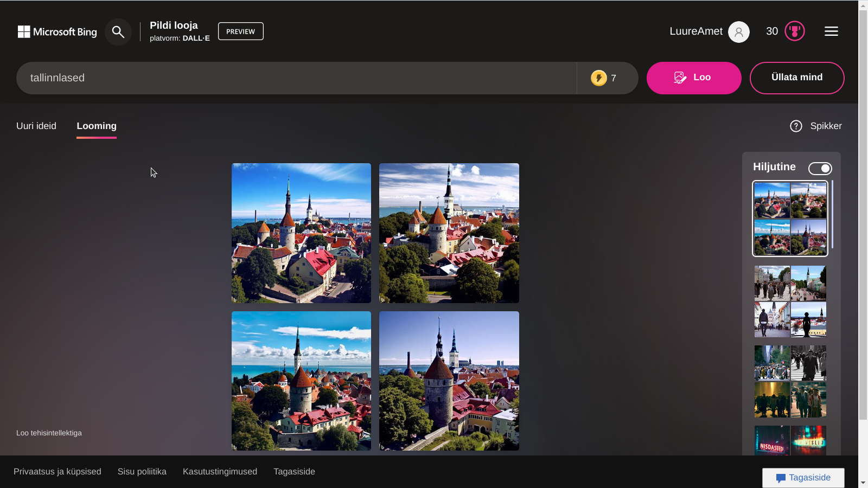Open the footer Tagasiside link
This screenshot has height=488, width=868.
click(294, 472)
